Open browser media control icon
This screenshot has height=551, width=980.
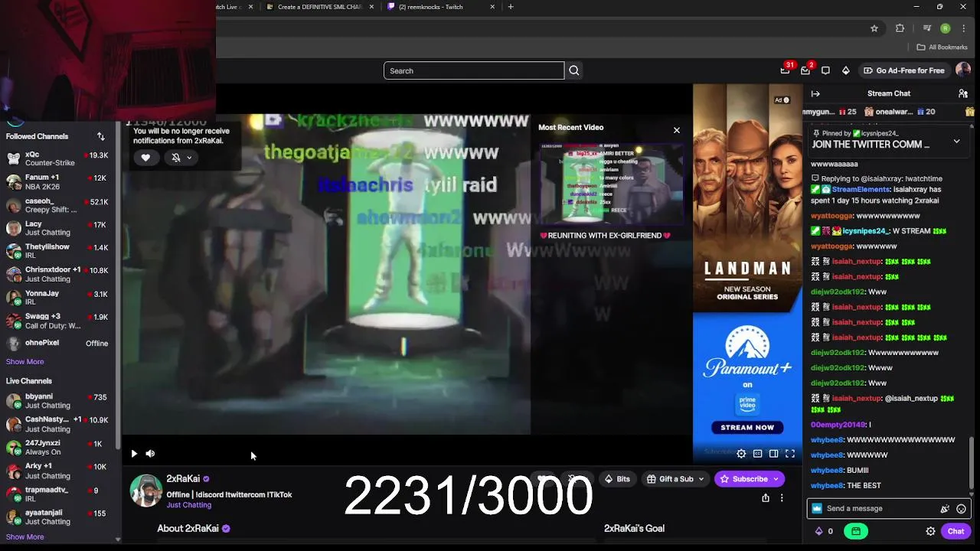coord(927,28)
